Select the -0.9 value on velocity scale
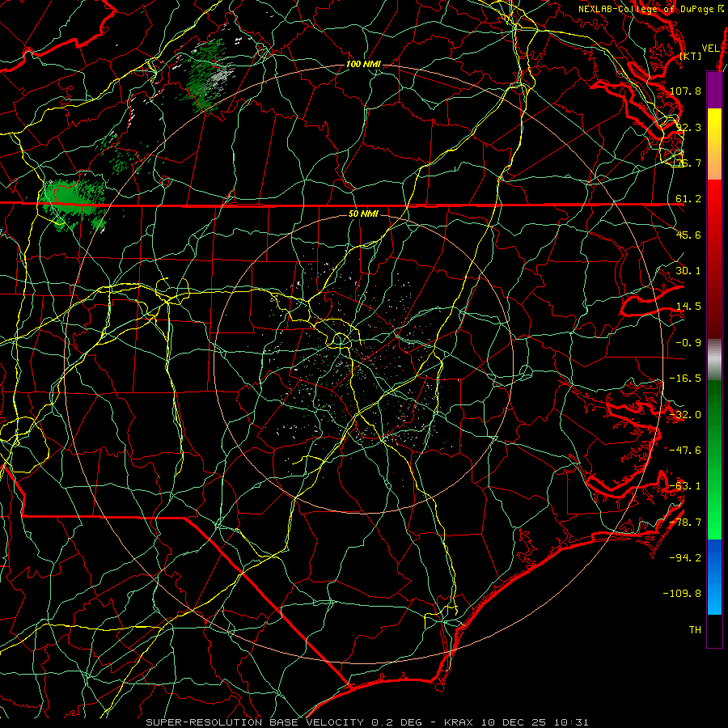Screen dimensions: 728x728 pyautogui.click(x=688, y=343)
